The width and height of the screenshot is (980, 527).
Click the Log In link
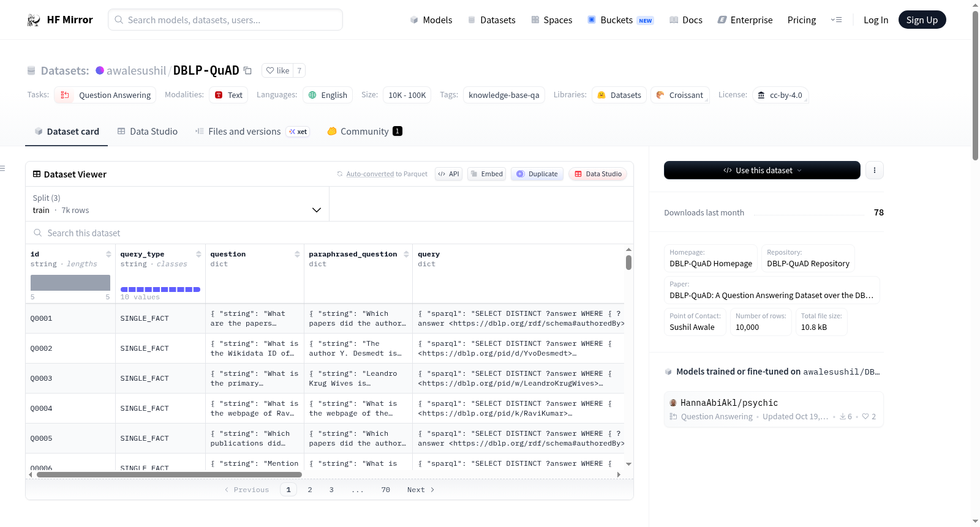875,20
